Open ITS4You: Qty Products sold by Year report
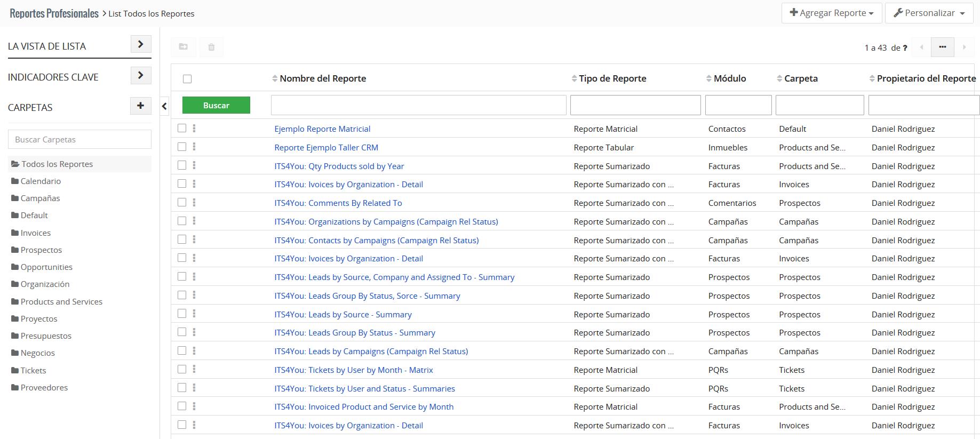Viewport: 980px width, 439px height. 339,166
